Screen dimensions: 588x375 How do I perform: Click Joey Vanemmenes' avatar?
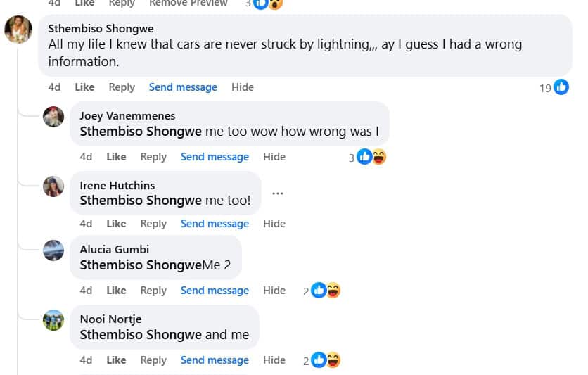click(x=53, y=116)
